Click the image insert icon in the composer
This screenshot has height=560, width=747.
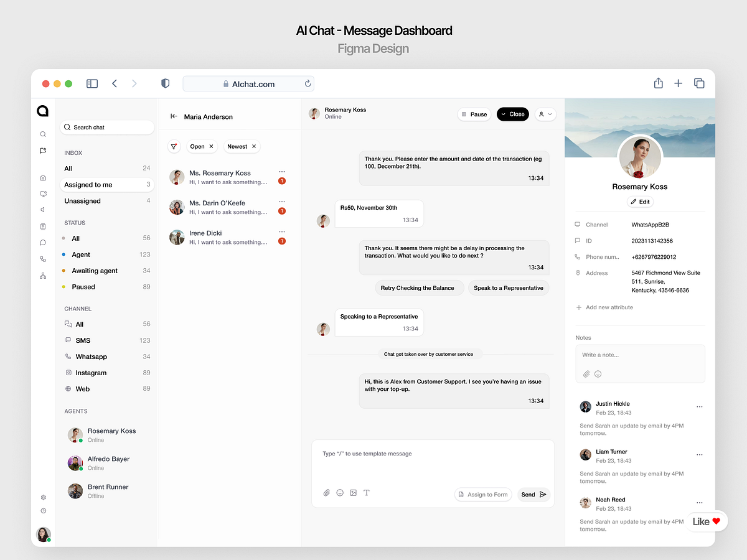[x=353, y=492]
